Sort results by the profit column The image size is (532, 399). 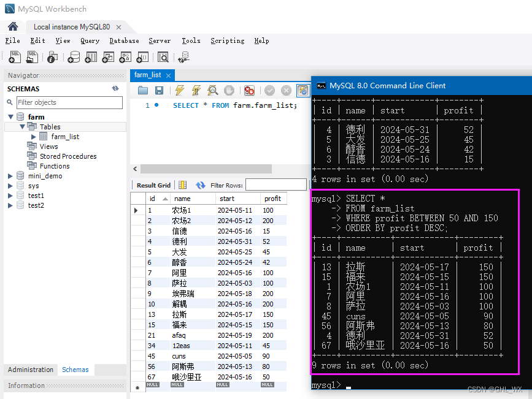pyautogui.click(x=274, y=199)
